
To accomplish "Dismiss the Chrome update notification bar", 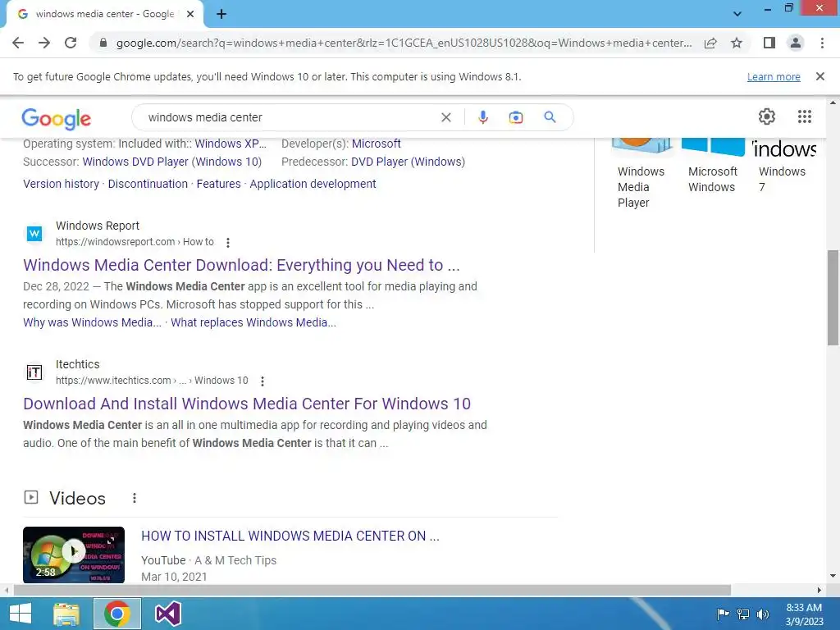I will (820, 76).
